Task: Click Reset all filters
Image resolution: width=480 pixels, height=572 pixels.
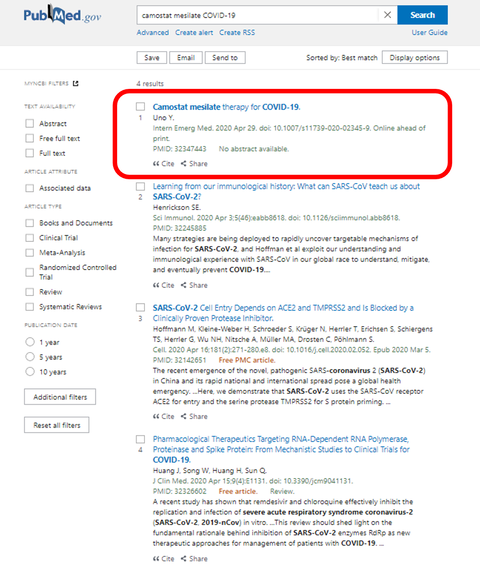Action: click(57, 425)
